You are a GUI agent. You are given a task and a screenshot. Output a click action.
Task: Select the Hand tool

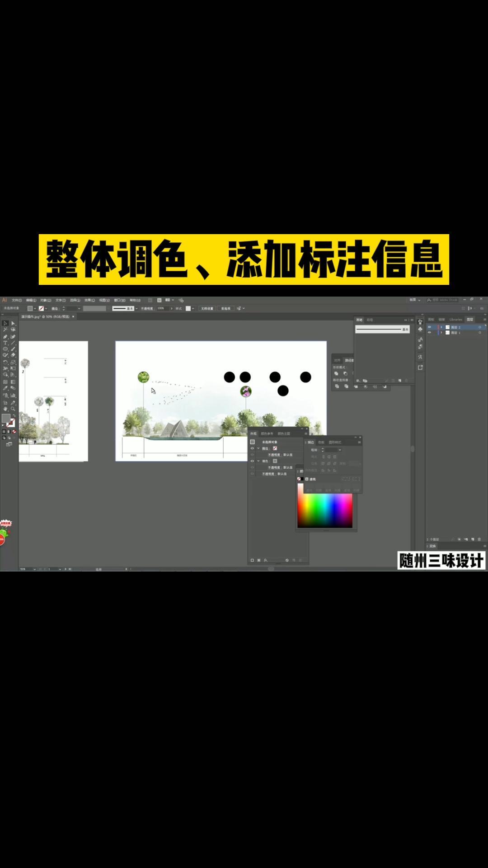tap(5, 409)
